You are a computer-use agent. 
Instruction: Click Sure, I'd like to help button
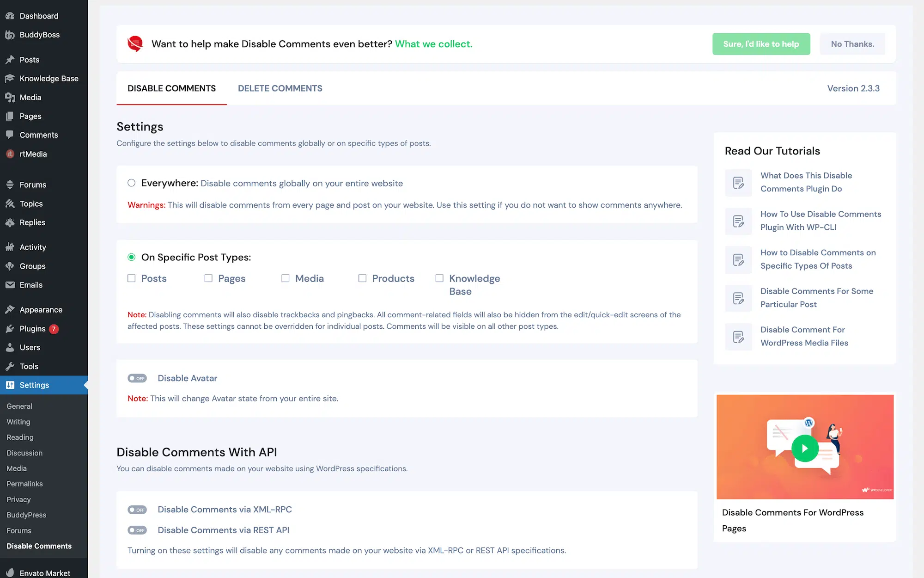(x=761, y=44)
